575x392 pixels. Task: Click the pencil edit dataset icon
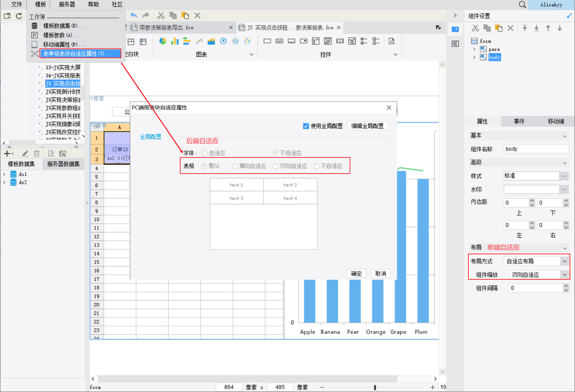click(x=25, y=154)
